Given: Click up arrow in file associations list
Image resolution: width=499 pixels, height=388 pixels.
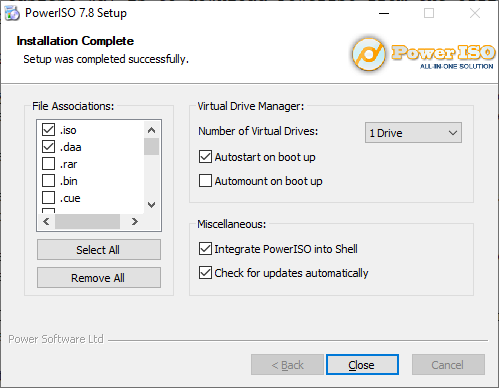Looking at the screenshot, I should tap(151, 130).
